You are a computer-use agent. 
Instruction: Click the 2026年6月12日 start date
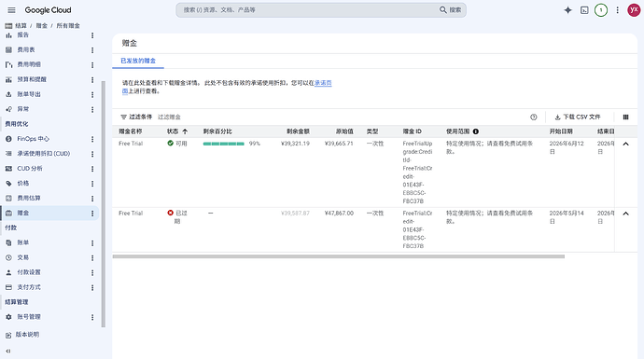pyautogui.click(x=567, y=147)
